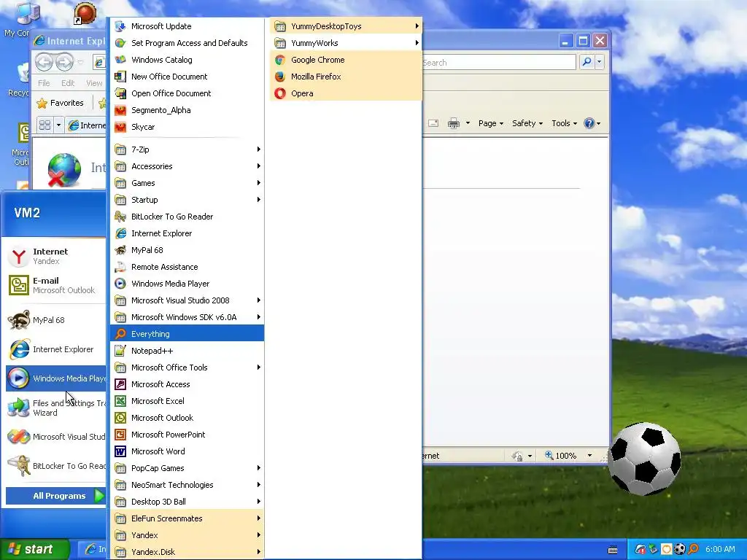The width and height of the screenshot is (747, 560).
Task: Expand the Desktop 3D Ball folder
Action: tap(187, 502)
